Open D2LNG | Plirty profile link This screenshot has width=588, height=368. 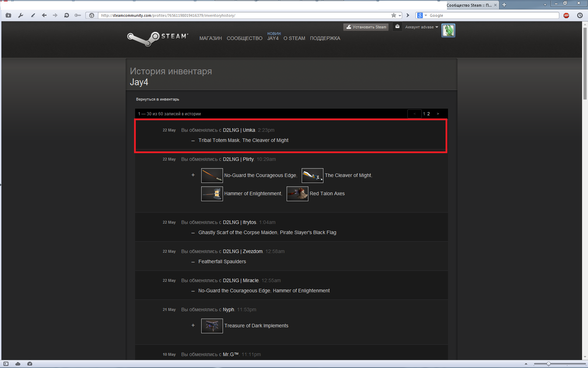pos(238,159)
